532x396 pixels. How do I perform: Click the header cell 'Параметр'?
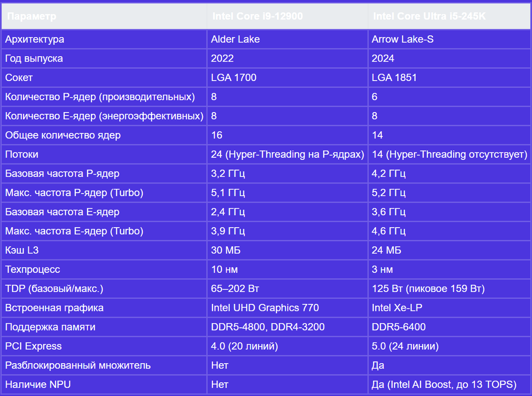click(x=104, y=16)
